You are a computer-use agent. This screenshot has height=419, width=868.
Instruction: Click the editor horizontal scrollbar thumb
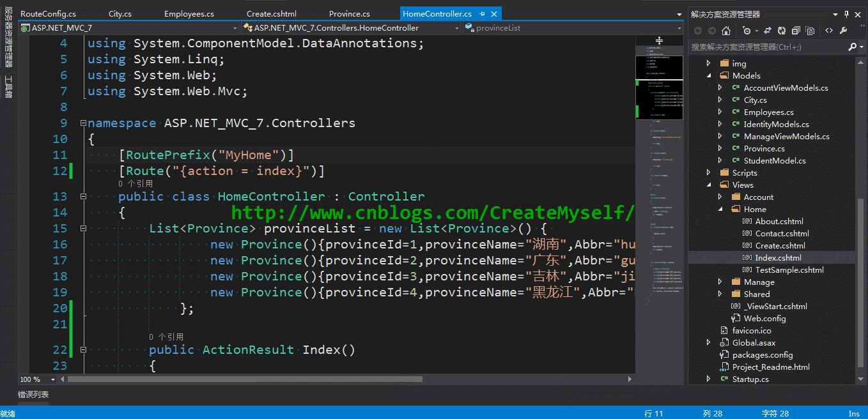(245, 379)
